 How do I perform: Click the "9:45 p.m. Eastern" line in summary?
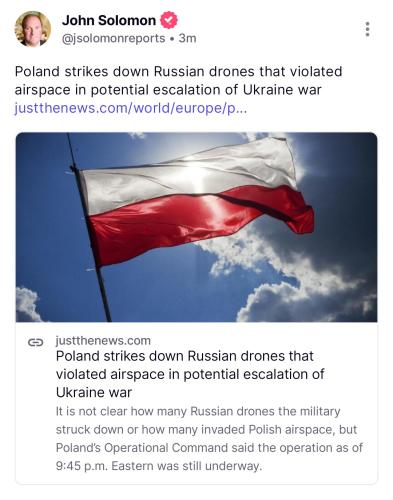click(159, 466)
